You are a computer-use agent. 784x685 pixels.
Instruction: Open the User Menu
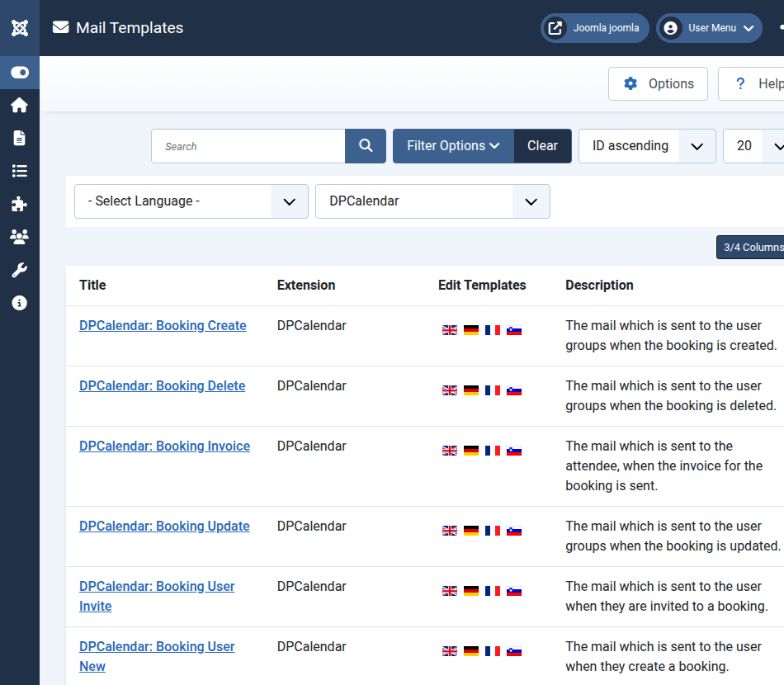709,28
